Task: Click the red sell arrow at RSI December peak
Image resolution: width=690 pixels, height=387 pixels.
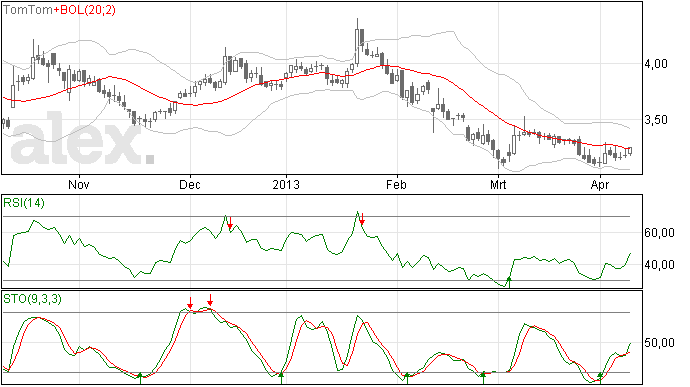Action: pos(230,223)
